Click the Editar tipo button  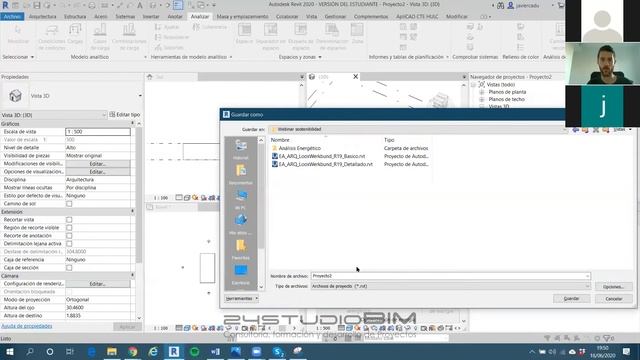click(125, 115)
